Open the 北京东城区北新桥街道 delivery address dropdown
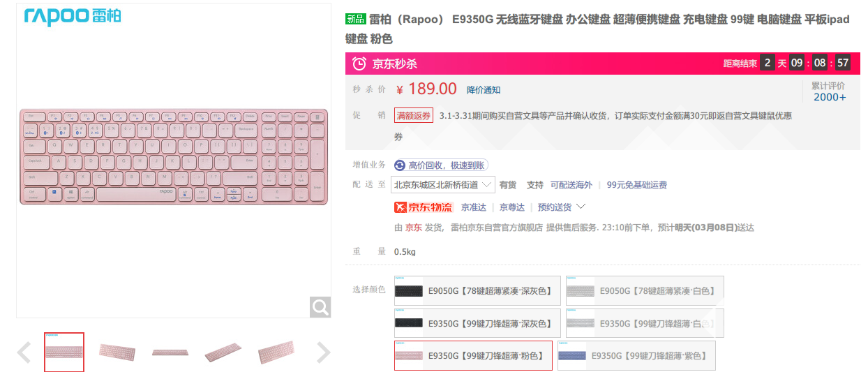Image resolution: width=868 pixels, height=372 pixels. coord(444,185)
